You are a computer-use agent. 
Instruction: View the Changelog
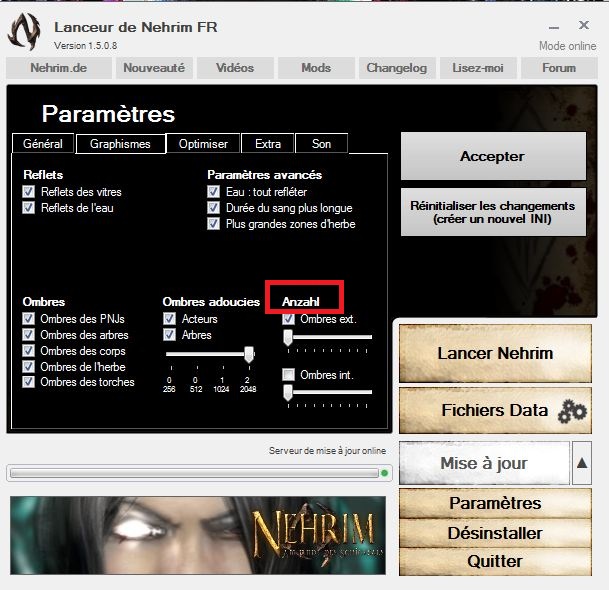click(397, 68)
